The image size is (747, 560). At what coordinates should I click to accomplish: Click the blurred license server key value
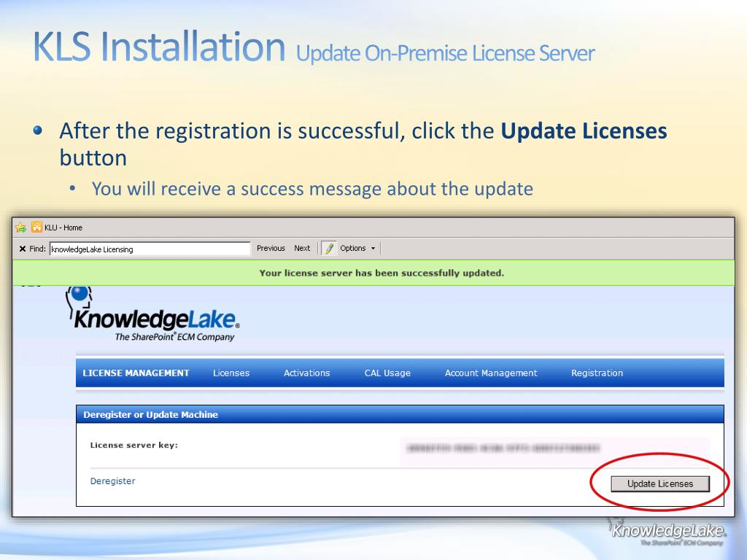point(503,448)
